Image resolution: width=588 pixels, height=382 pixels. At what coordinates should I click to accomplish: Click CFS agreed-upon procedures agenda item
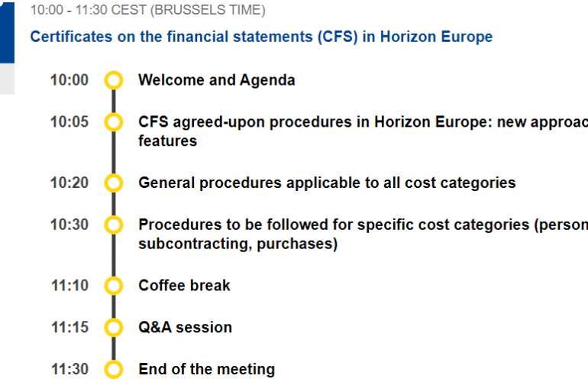click(363, 131)
